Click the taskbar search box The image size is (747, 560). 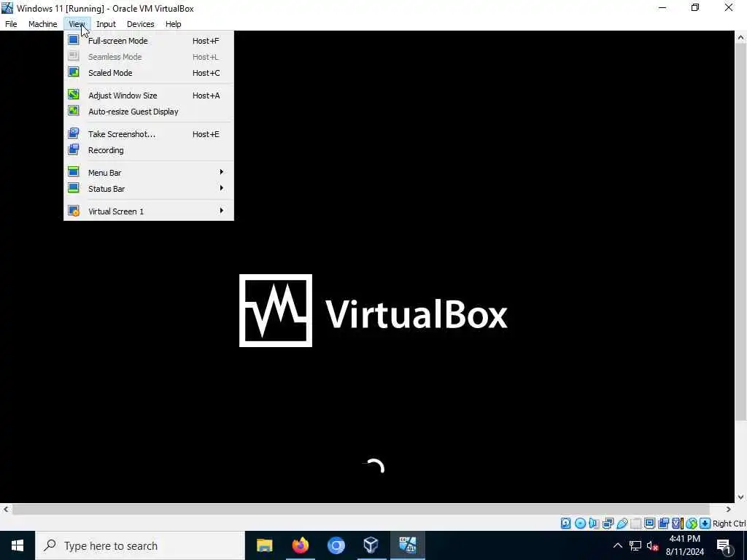(x=140, y=545)
